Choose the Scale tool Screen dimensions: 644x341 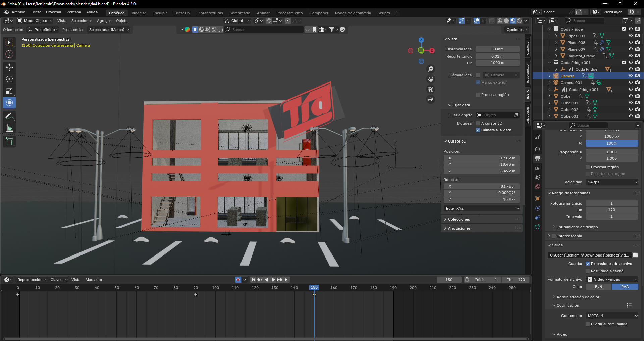[x=9, y=91]
